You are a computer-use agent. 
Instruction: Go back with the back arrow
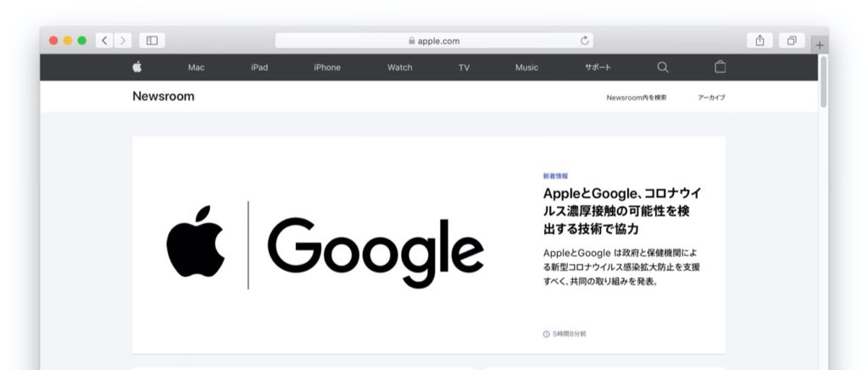point(105,40)
